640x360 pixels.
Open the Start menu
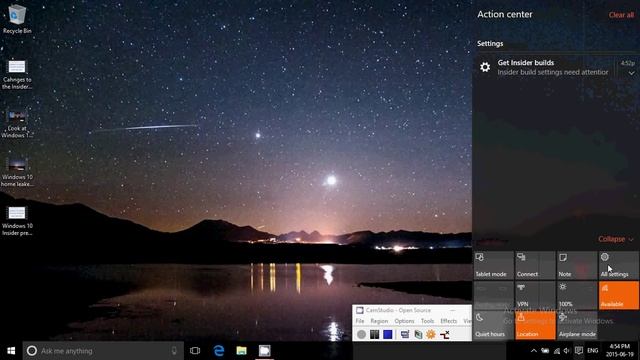pyautogui.click(x=11, y=351)
